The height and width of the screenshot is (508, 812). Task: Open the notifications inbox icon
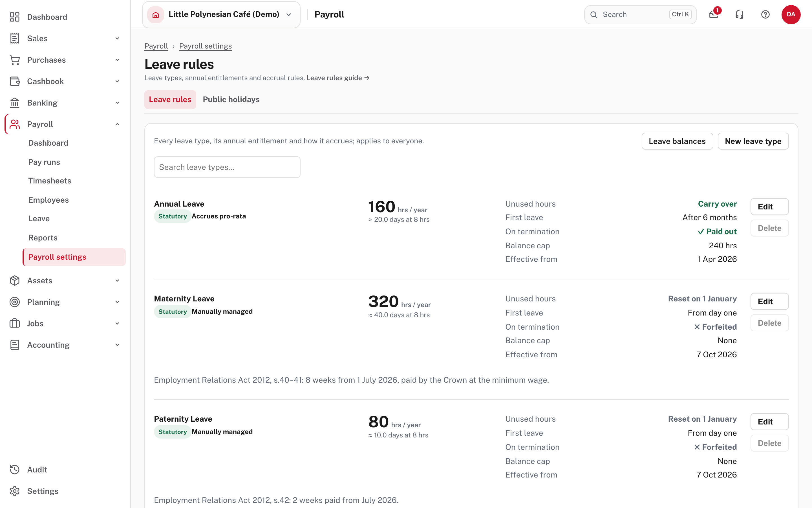[714, 14]
